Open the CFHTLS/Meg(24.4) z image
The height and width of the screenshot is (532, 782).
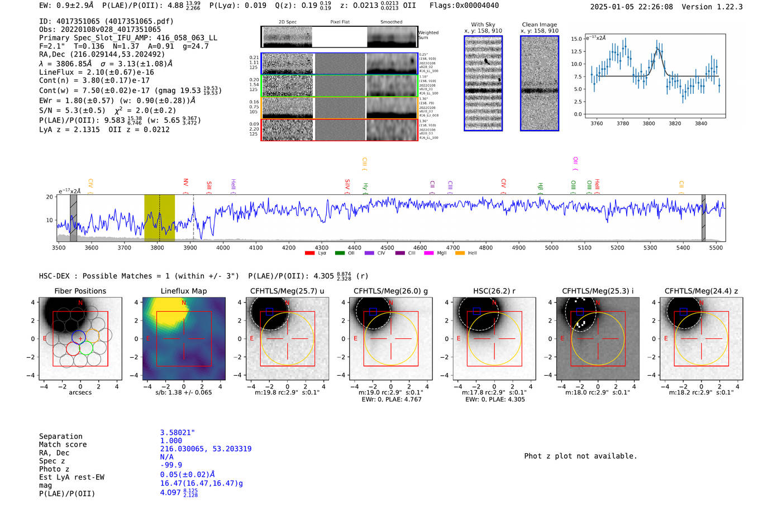click(701, 338)
